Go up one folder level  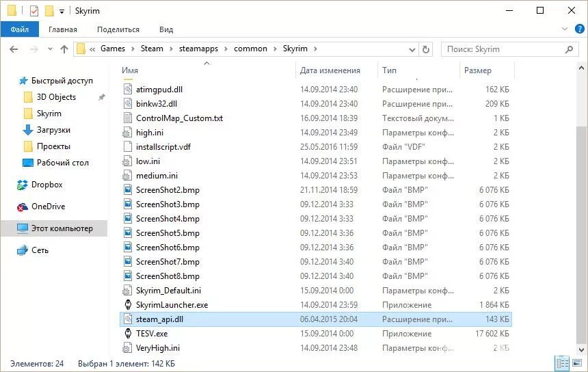[64, 49]
